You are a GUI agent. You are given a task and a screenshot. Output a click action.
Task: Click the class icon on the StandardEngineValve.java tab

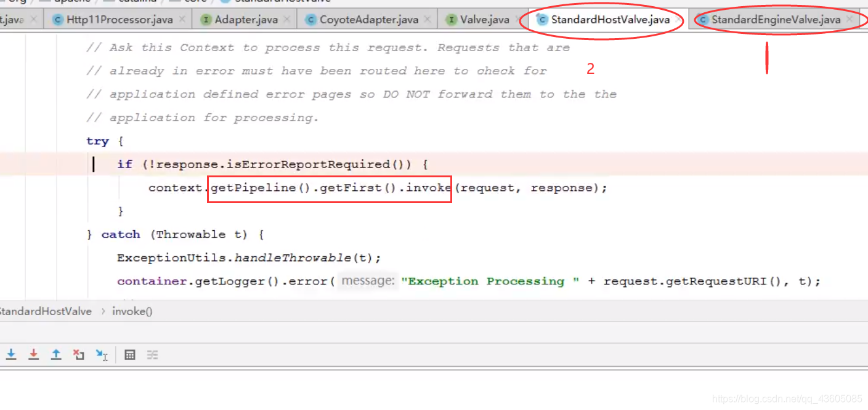703,20
